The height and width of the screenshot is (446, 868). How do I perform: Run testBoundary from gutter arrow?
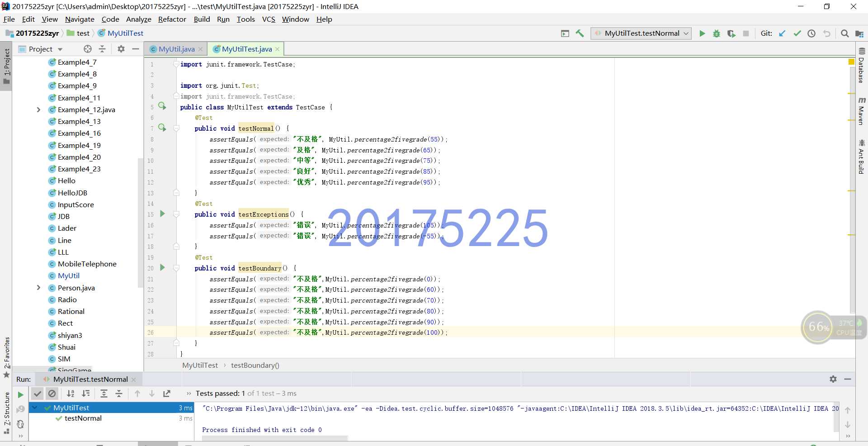pyautogui.click(x=162, y=267)
